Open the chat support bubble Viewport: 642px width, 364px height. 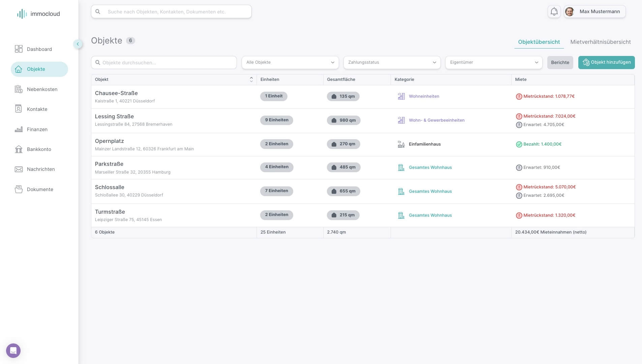point(13,351)
